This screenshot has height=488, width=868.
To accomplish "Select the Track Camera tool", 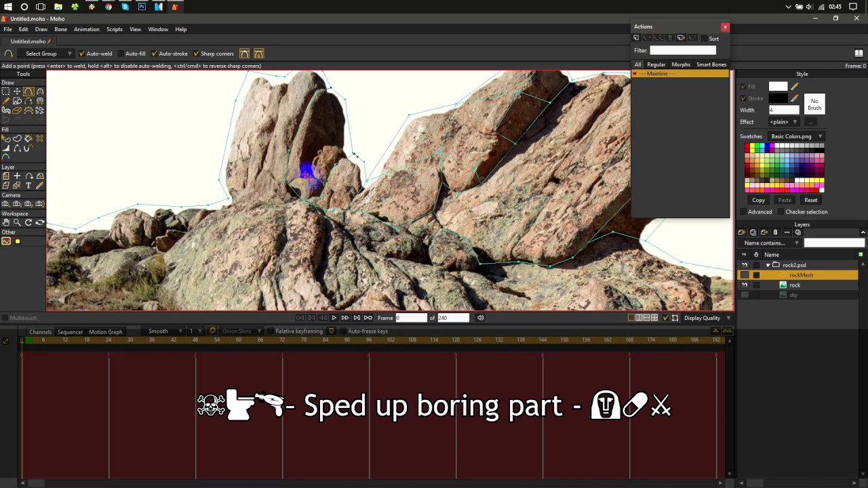I will [5, 203].
